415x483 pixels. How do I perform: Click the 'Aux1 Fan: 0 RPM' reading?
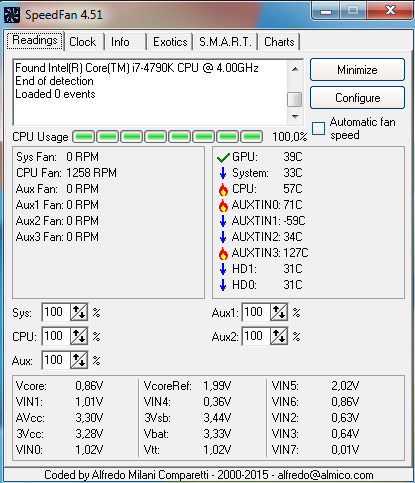[x=57, y=205]
